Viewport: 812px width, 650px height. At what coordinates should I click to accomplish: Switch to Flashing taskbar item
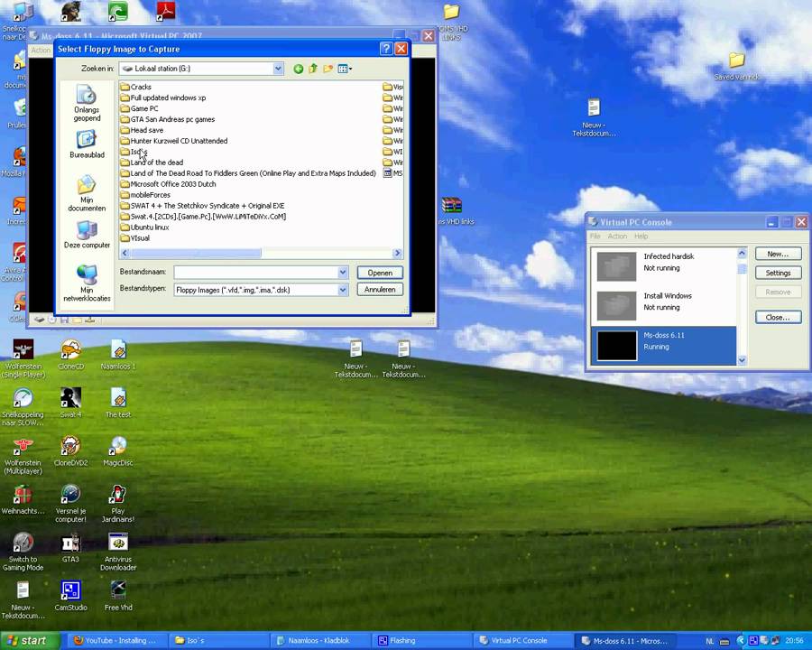[421, 641]
